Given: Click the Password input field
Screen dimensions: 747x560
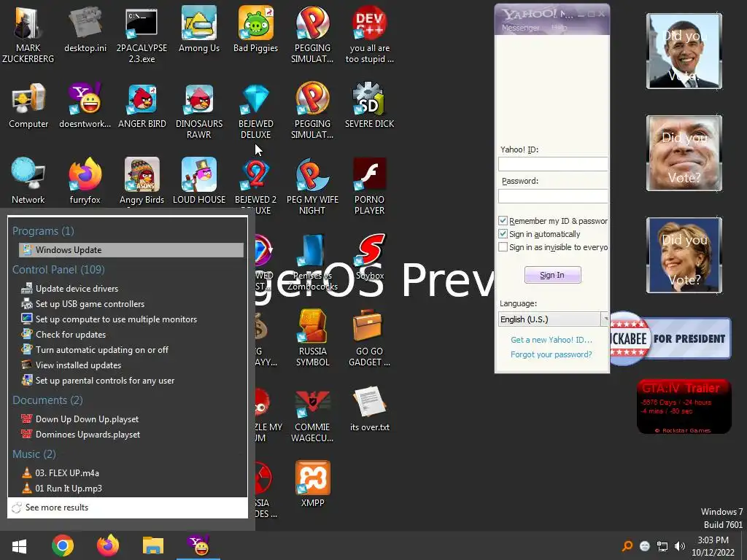Looking at the screenshot, I should coord(553,195).
